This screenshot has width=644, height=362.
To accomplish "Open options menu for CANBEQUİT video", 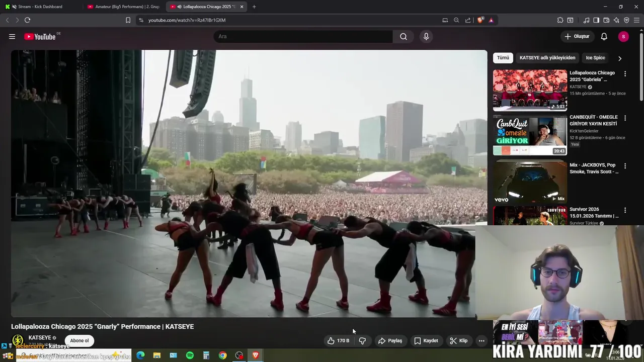I will 625,118.
